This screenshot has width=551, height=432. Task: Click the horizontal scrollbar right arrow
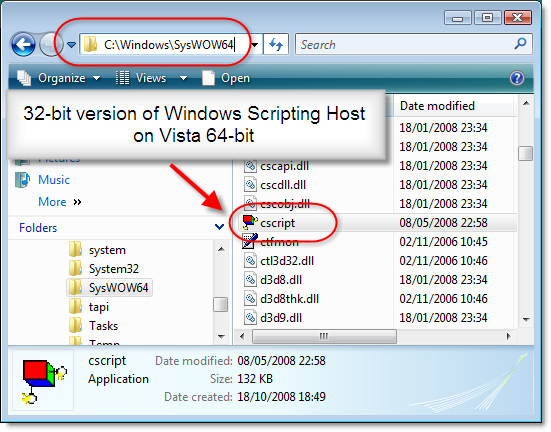click(508, 336)
